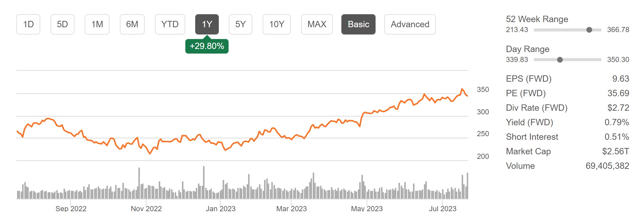The height and width of the screenshot is (223, 644).
Task: Select the 6M time range
Action: click(132, 24)
